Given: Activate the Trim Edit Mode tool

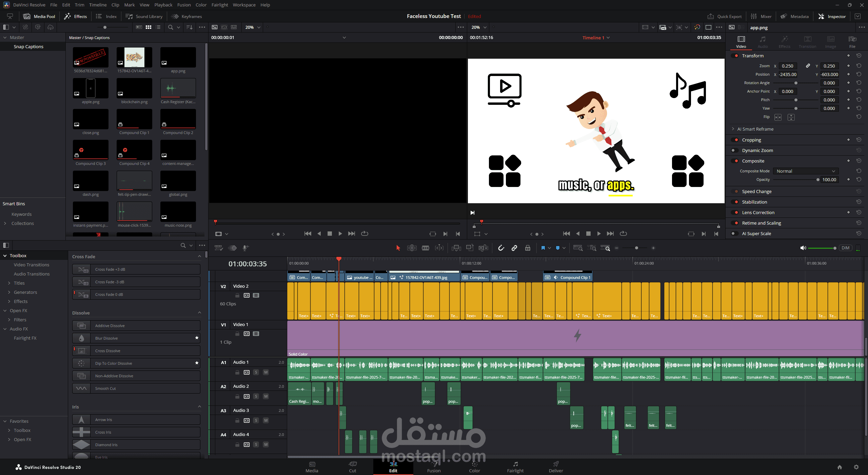Looking at the screenshot, I should tap(412, 248).
